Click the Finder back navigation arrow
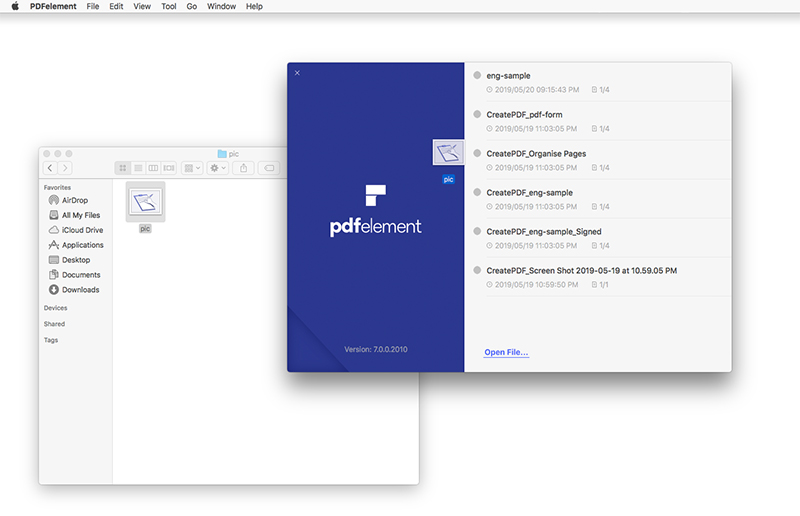 (x=51, y=168)
